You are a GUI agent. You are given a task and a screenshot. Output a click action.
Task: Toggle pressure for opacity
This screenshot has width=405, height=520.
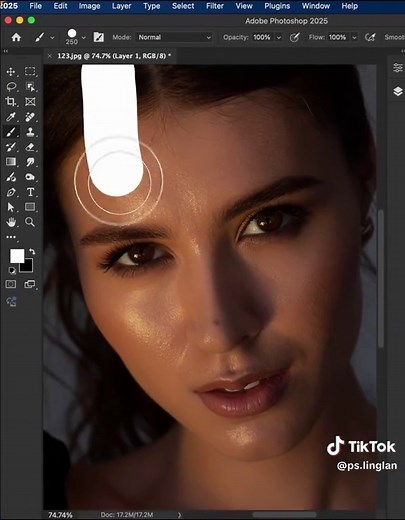click(294, 37)
